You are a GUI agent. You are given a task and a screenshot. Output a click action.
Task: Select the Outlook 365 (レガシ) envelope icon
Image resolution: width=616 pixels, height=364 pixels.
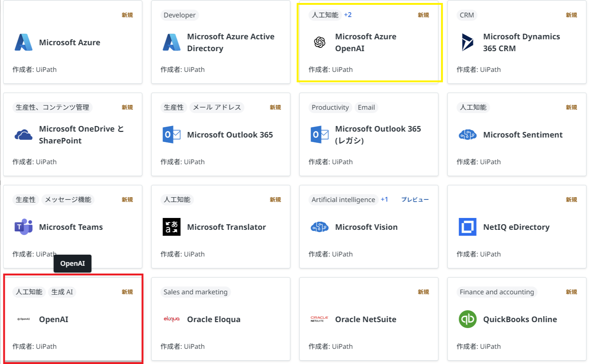(320, 135)
